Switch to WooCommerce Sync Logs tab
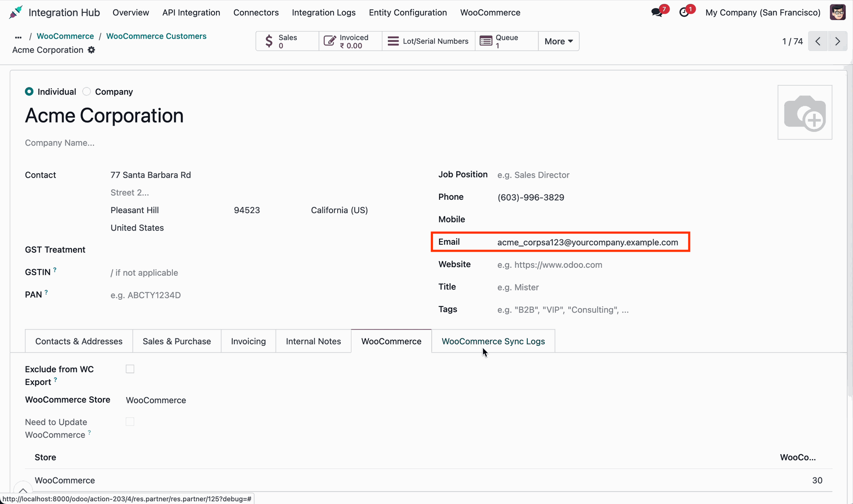 [x=493, y=341]
